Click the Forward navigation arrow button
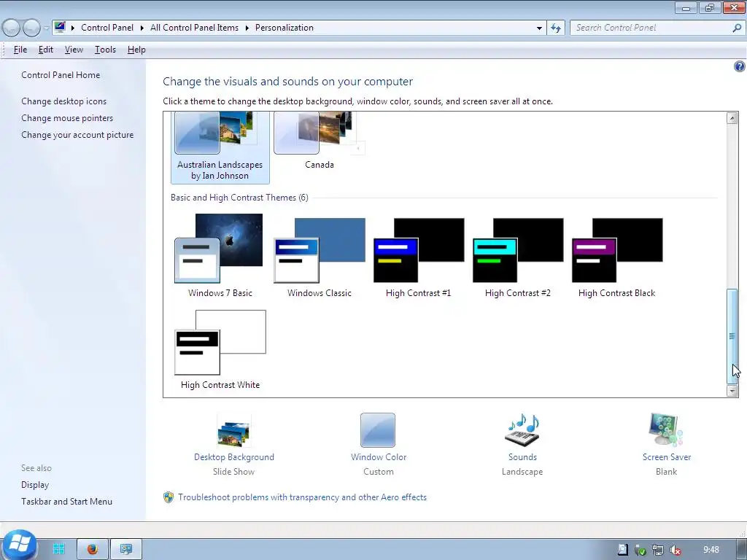Screen dimensions: 747x560 point(31,28)
